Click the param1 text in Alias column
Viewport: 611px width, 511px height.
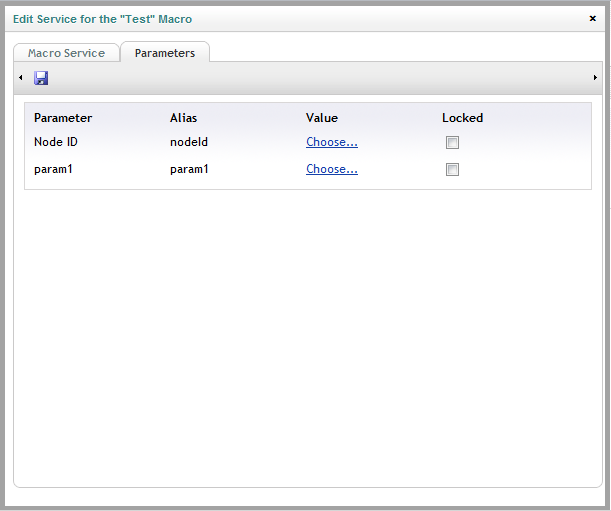189,169
